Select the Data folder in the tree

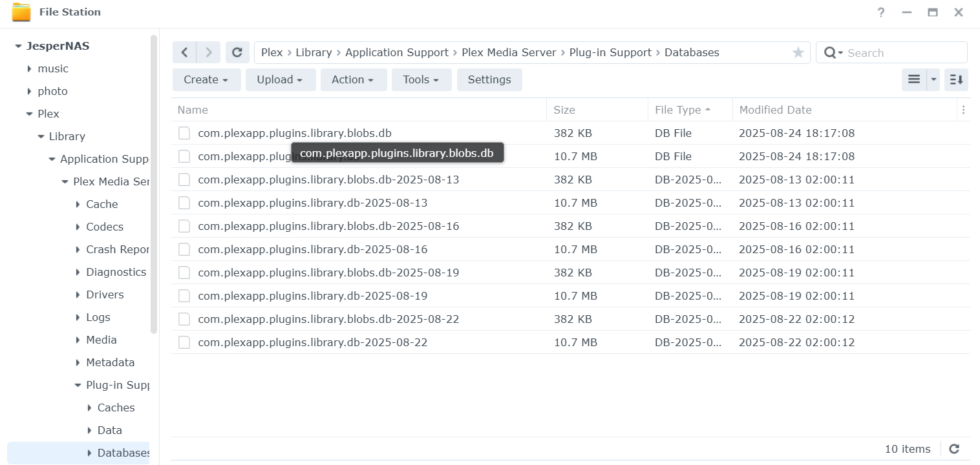110,430
